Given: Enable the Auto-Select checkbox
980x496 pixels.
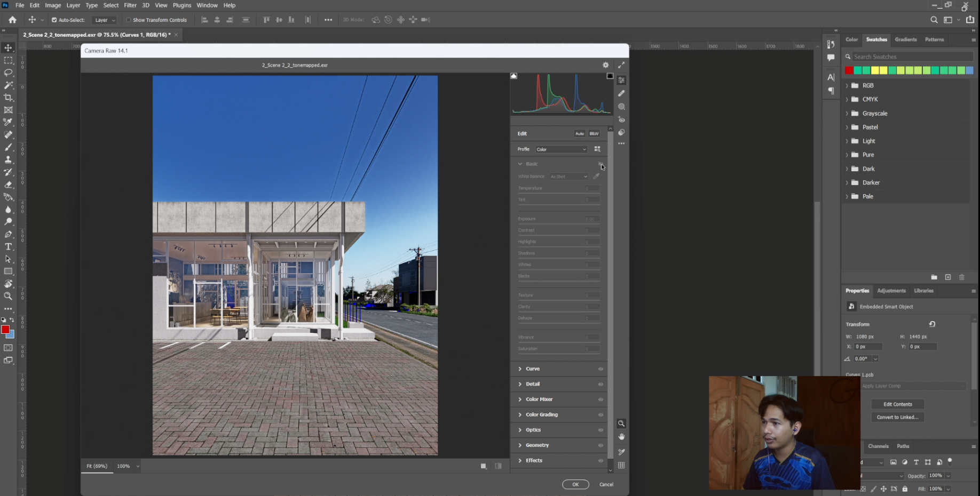Looking at the screenshot, I should [54, 20].
